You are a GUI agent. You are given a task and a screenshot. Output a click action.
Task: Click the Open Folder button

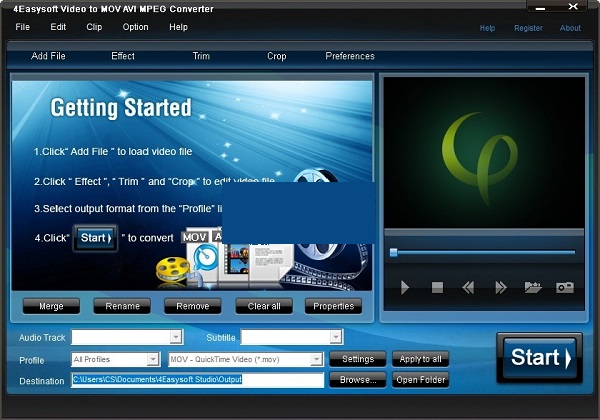pos(421,380)
